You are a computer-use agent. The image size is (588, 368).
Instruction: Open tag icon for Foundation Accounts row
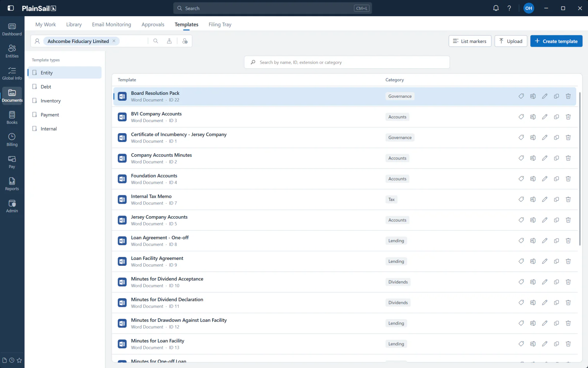521,179
